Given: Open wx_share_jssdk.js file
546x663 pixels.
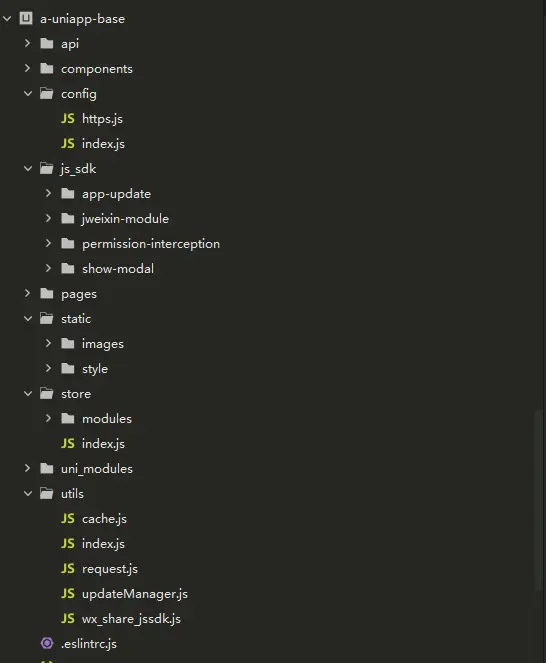Looking at the screenshot, I should 131,619.
